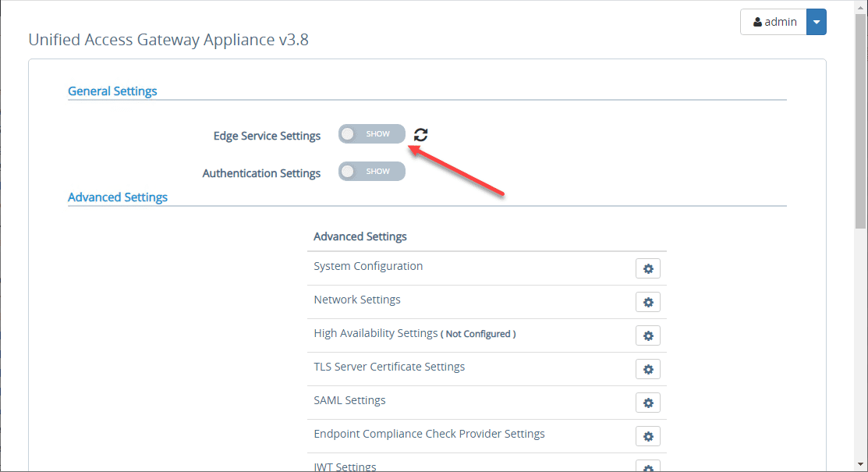Configure High Availability using its gear icon

[648, 335]
